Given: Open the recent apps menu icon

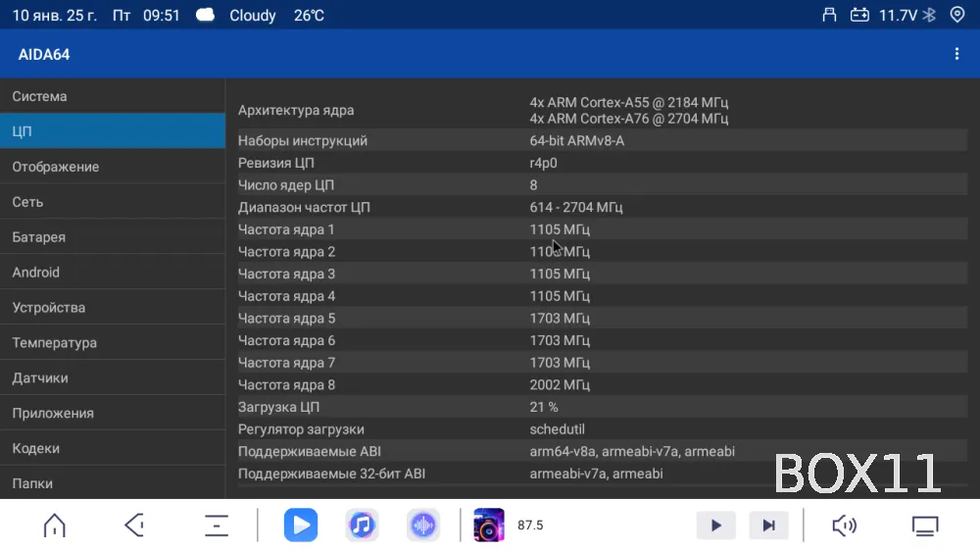Looking at the screenshot, I should point(217,526).
